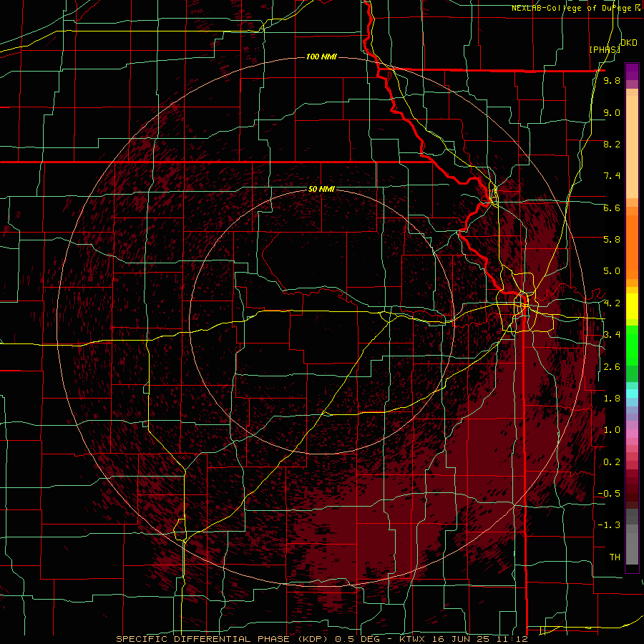The width and height of the screenshot is (644, 644).
Task: Click the -0.5 value on the color scale
Action: [x=609, y=494]
